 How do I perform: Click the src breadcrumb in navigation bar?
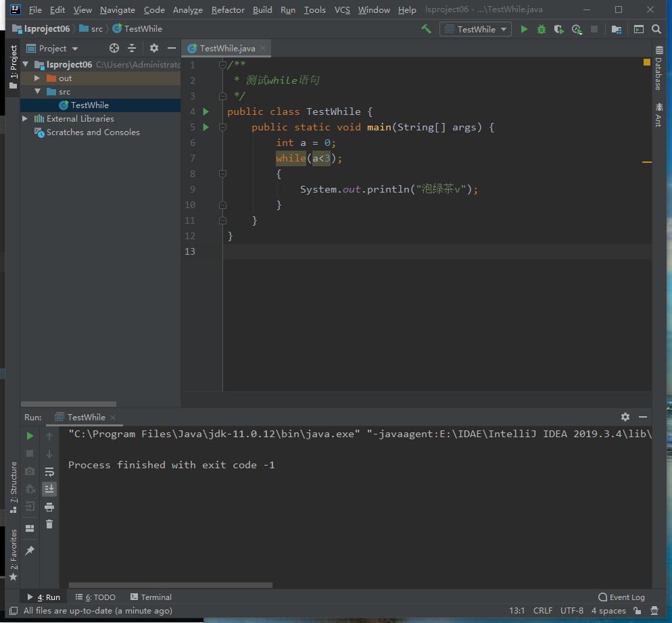pos(91,28)
